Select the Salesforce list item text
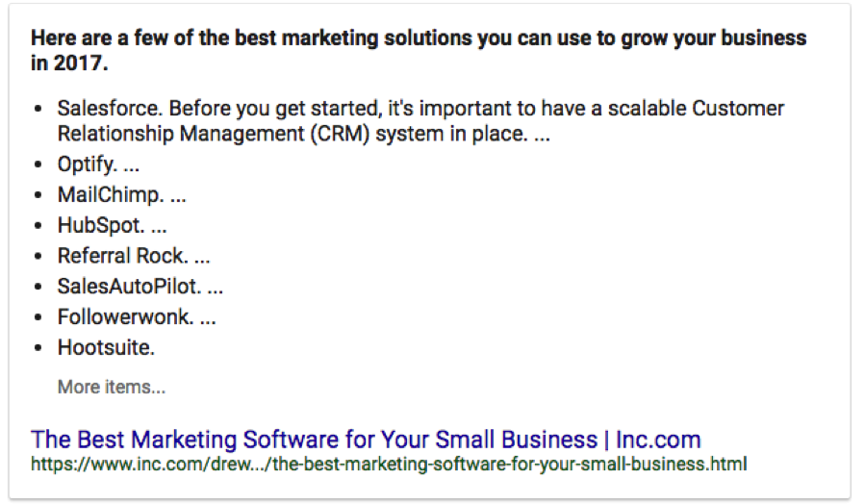Image resolution: width=865 pixels, height=504 pixels. [420, 121]
